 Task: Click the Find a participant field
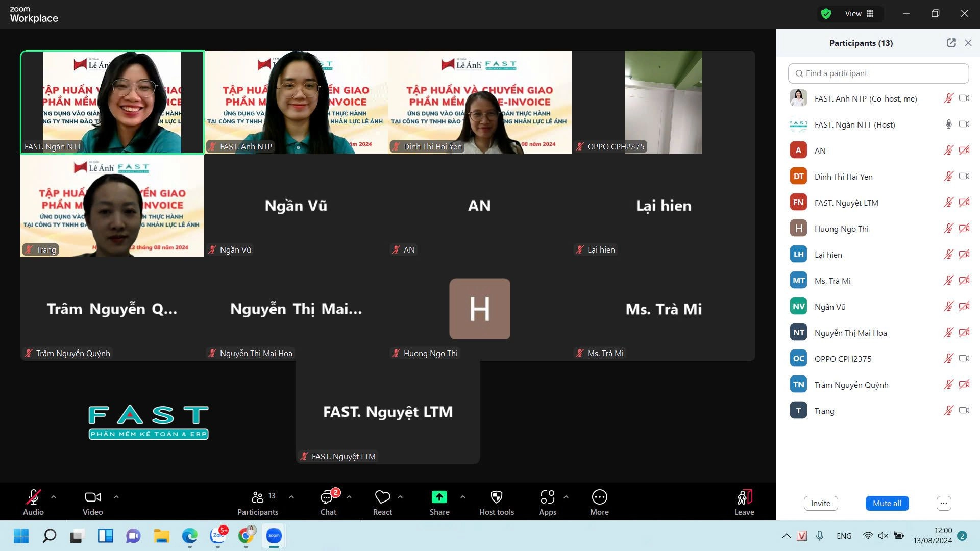[878, 73]
